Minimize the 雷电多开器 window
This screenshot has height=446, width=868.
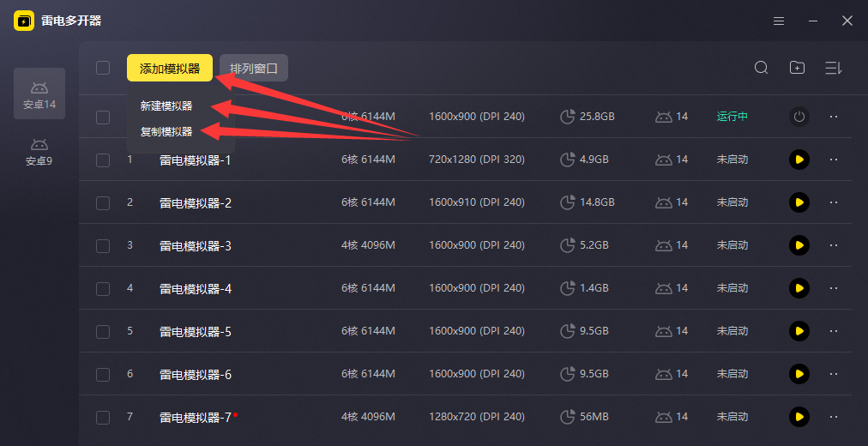[812, 21]
